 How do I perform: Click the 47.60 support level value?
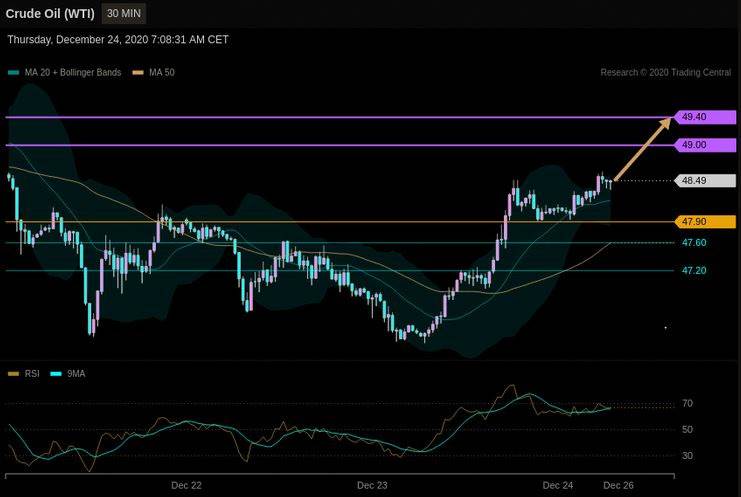pos(694,242)
